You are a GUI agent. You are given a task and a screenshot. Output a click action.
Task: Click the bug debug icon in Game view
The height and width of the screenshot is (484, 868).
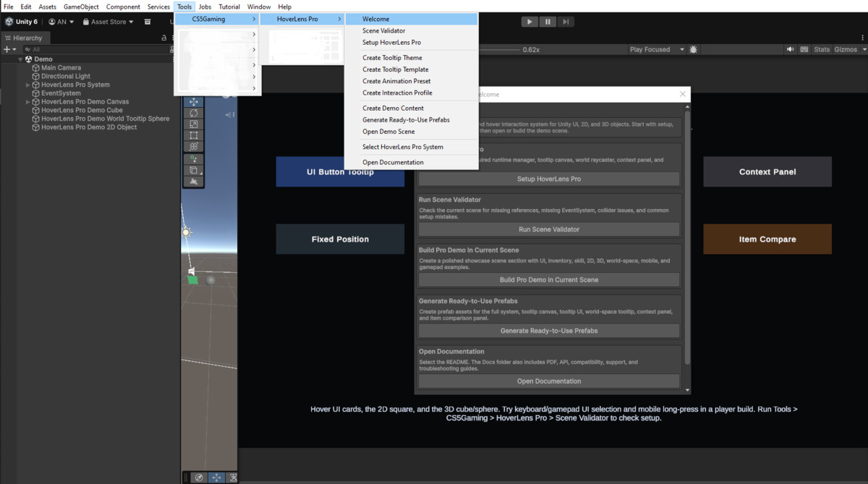[694, 49]
